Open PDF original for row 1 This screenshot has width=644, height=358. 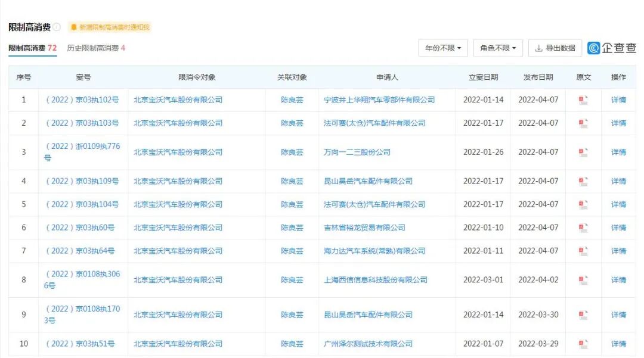pyautogui.click(x=583, y=99)
